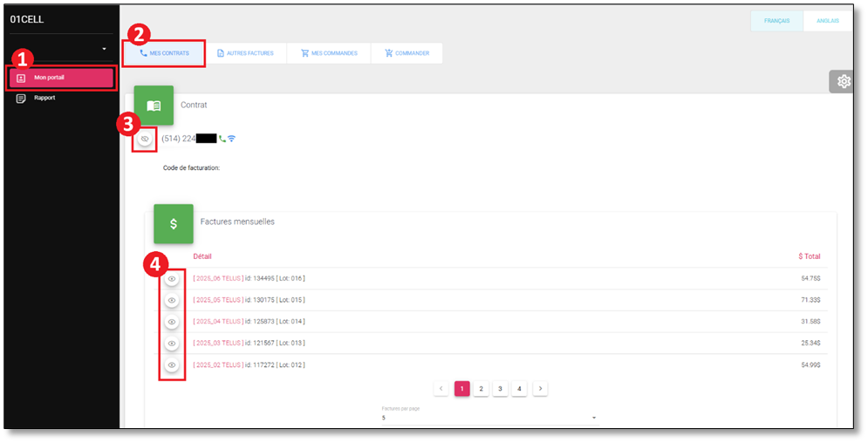
Task: Click the 54.99$ total amount
Action: tap(810, 365)
